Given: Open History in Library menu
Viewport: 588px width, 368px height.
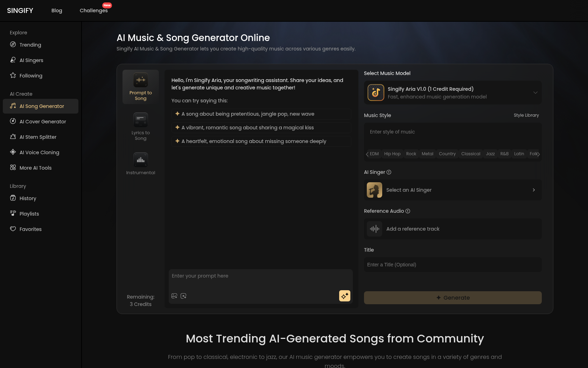Looking at the screenshot, I should coord(41,198).
